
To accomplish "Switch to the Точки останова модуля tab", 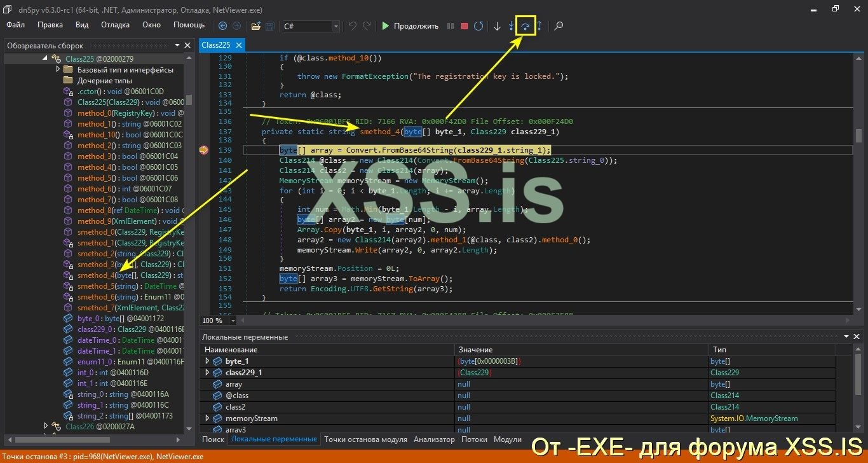I will pyautogui.click(x=365, y=439).
